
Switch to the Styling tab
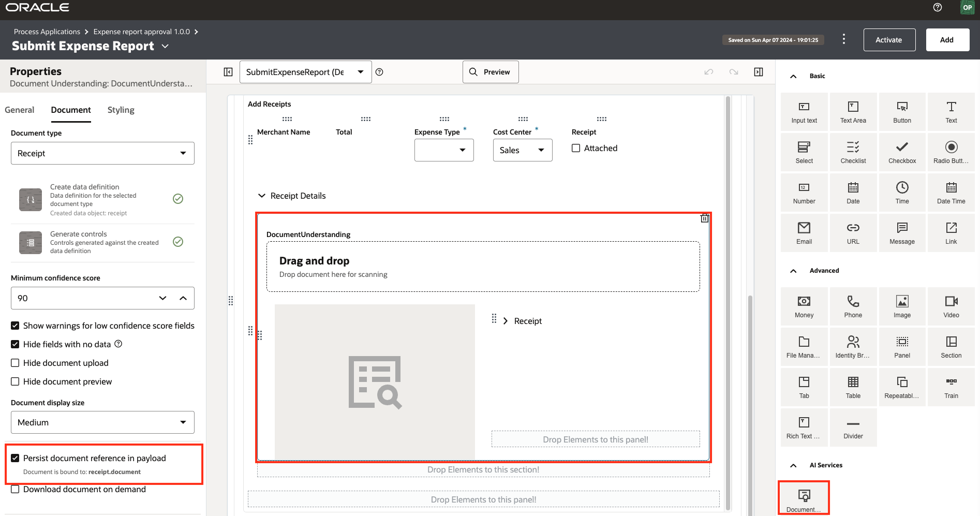click(x=121, y=110)
